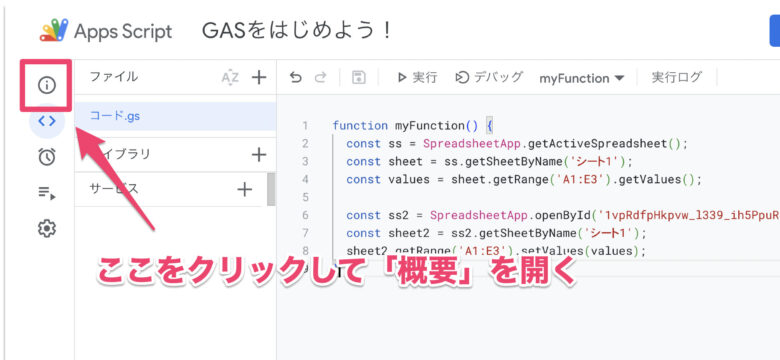Image resolution: width=780 pixels, height=360 pixels.
Task: Click code line 1 function myFunction
Action: [x=412, y=126]
